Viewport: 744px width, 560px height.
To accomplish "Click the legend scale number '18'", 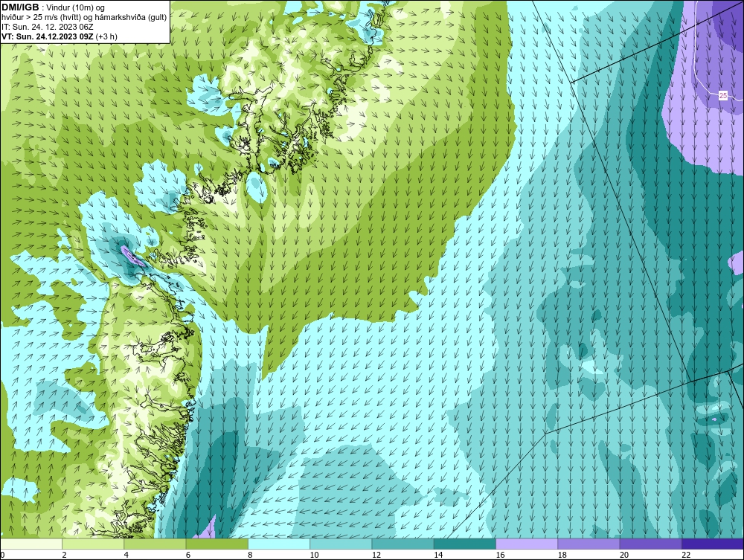I will point(562,556).
